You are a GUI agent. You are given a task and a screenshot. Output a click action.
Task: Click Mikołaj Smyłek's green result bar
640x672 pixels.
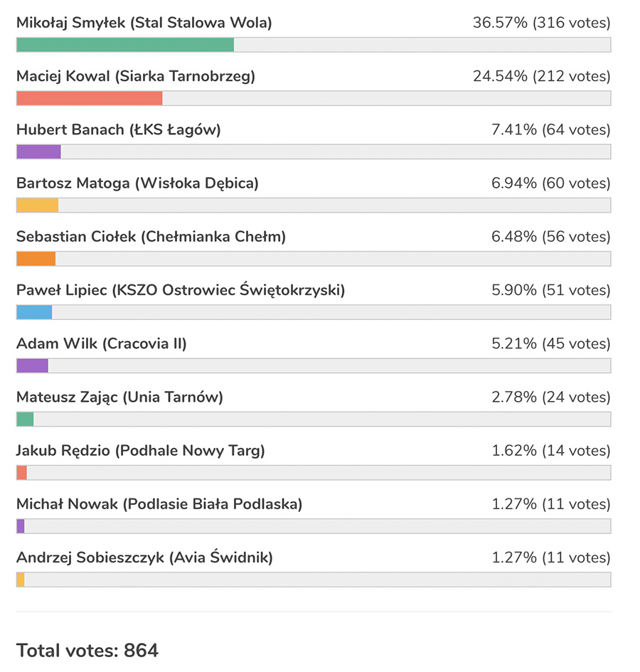(x=125, y=45)
